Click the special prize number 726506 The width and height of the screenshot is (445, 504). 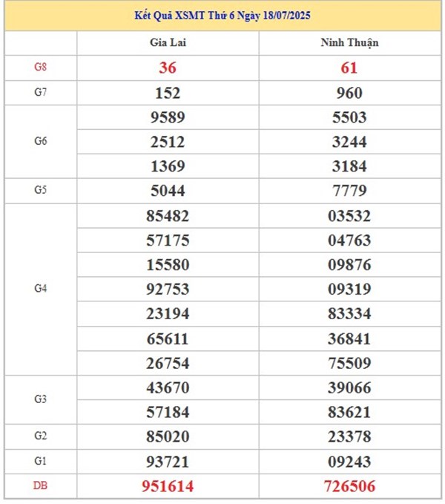[x=349, y=486]
